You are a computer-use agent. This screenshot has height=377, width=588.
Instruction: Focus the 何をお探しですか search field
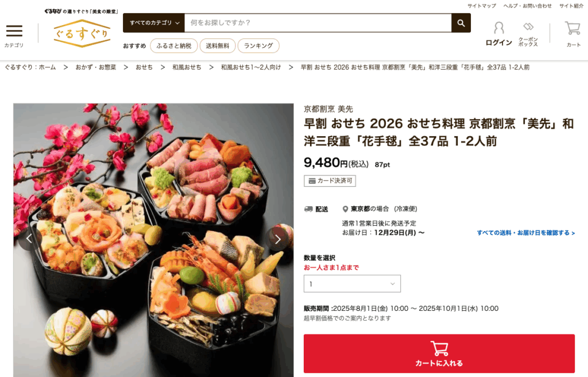coord(318,23)
